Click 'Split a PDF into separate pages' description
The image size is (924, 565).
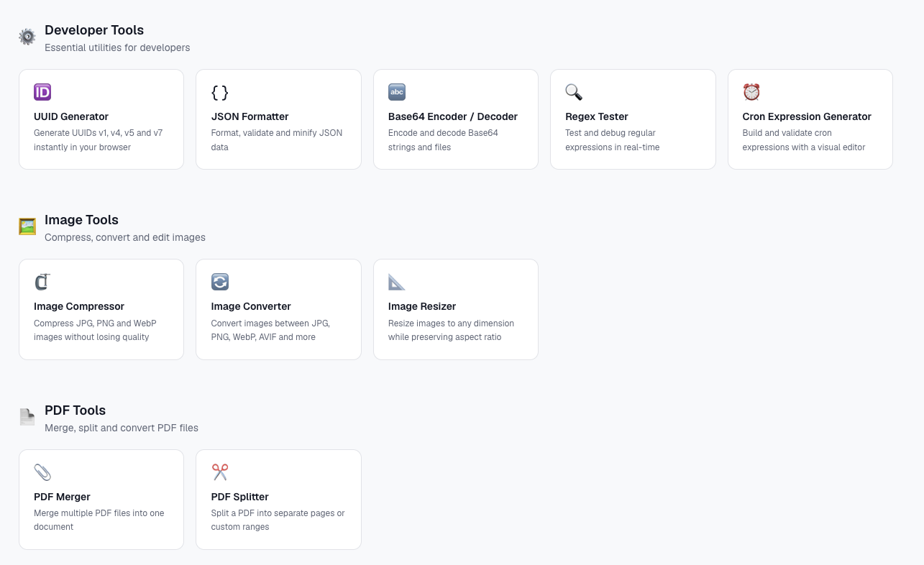(278, 520)
